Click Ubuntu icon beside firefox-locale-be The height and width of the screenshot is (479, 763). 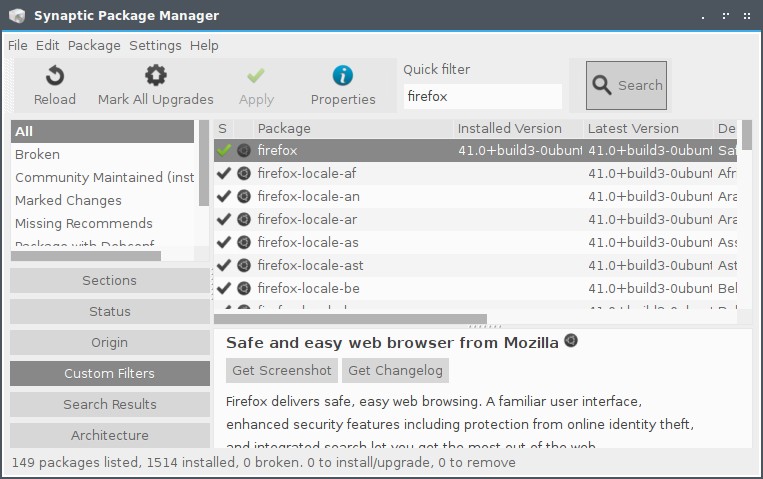[x=244, y=288]
